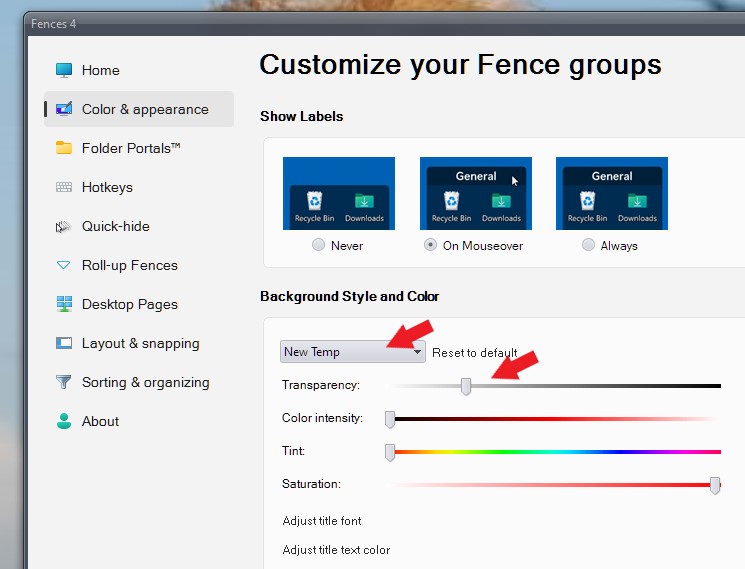The height and width of the screenshot is (569, 745).
Task: Click the Transparency slider handle
Action: coord(466,387)
